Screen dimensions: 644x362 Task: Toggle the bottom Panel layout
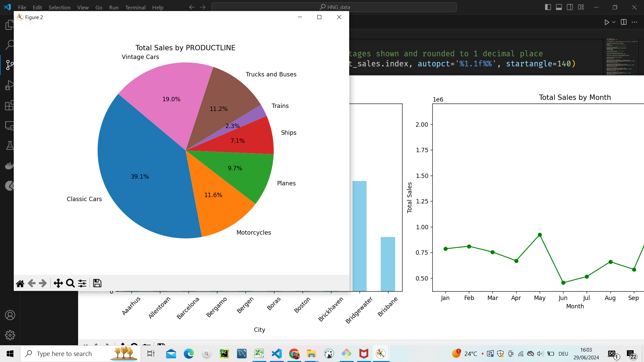click(559, 7)
